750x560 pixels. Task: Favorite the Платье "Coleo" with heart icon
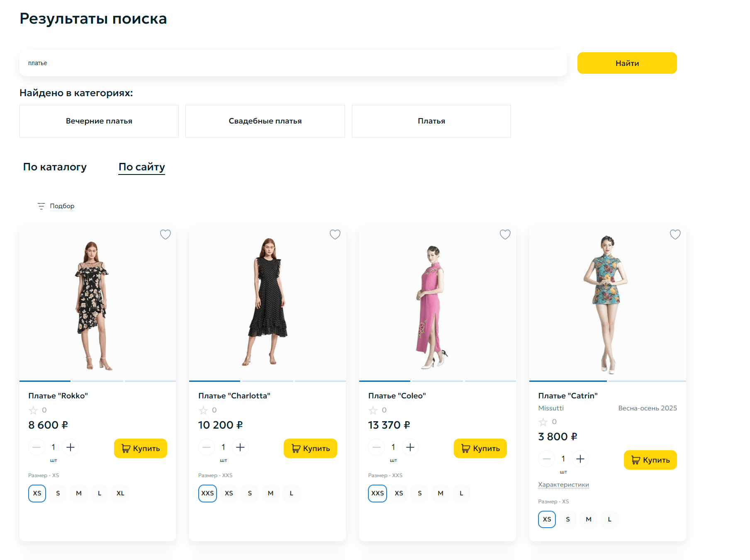(505, 235)
